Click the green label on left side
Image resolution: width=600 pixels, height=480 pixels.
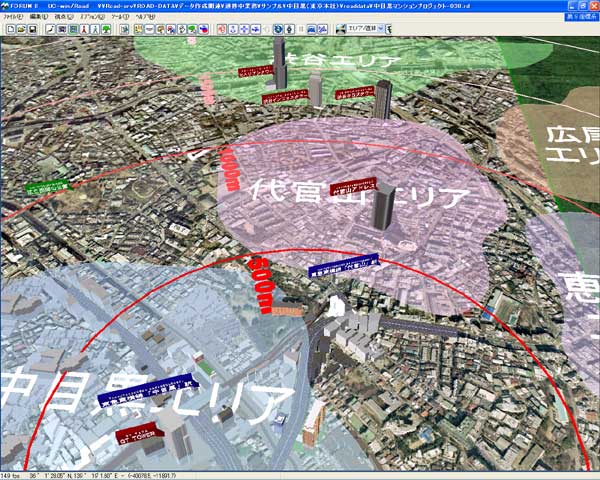click(49, 186)
